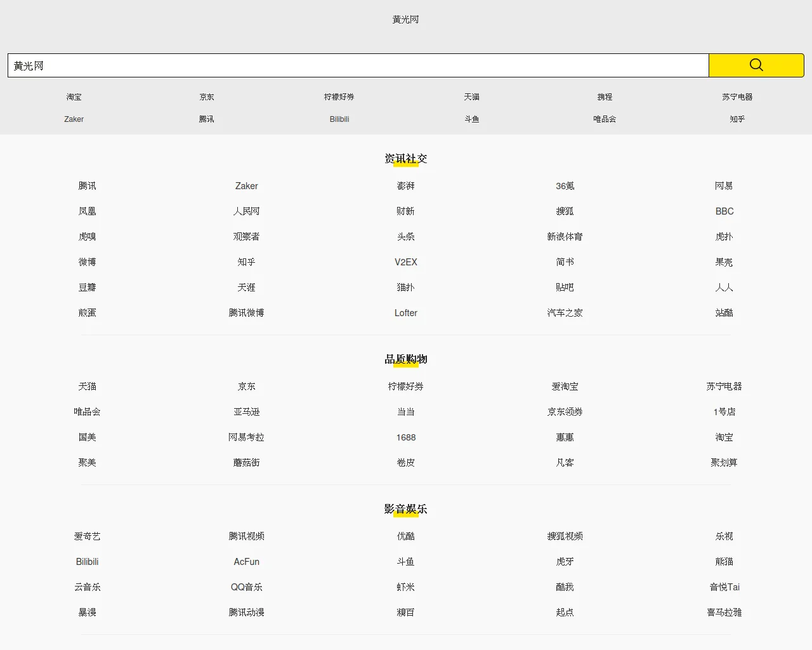Open 苏宁电器 in the top shortcuts
The width and height of the screenshot is (812, 650).
tap(737, 97)
